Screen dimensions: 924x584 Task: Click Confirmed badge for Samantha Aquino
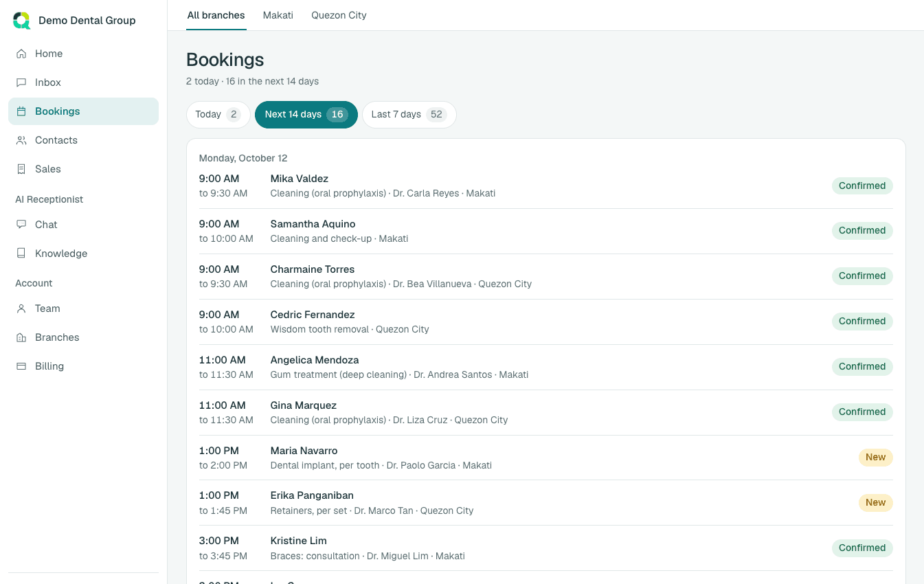point(862,231)
